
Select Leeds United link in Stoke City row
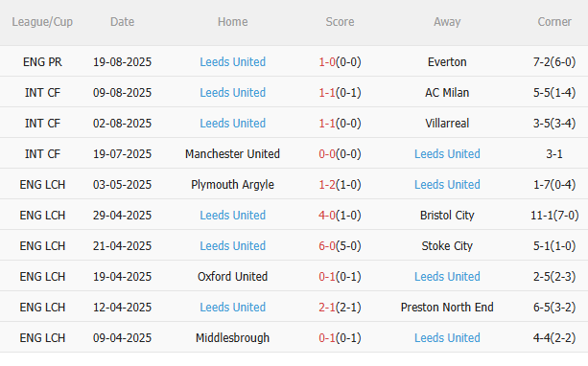[x=232, y=246]
